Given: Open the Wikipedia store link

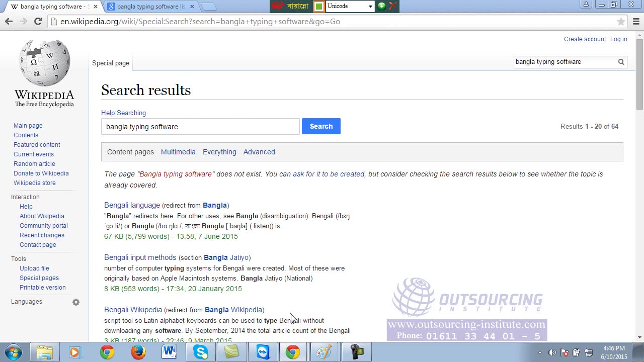Looking at the screenshot, I should pyautogui.click(x=35, y=183).
